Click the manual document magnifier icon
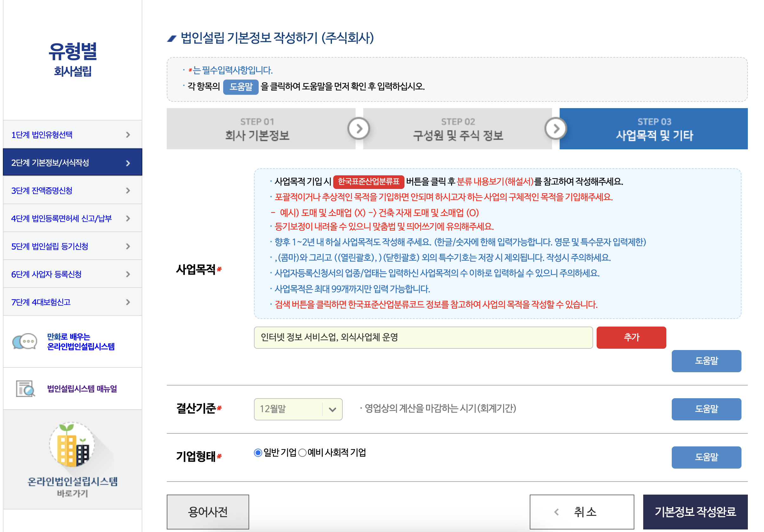 [x=25, y=389]
